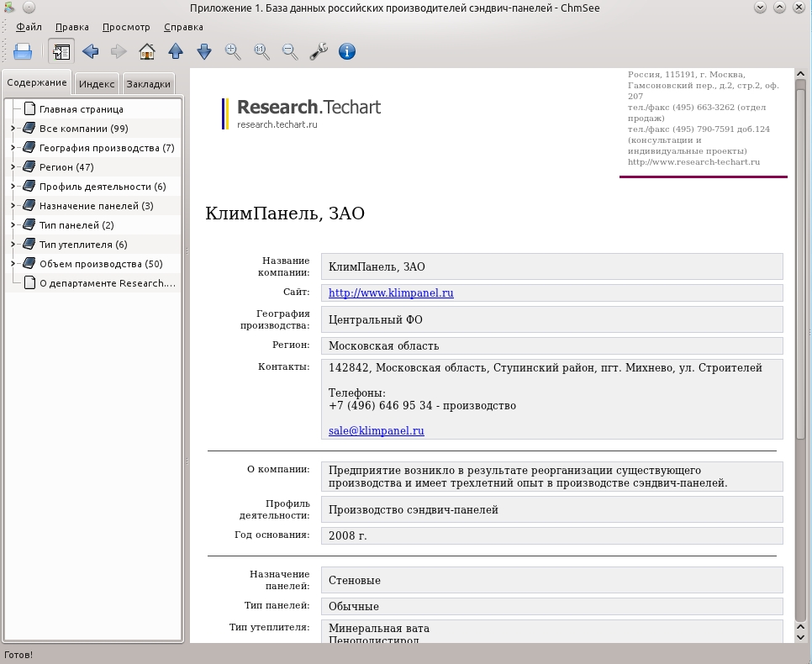Expand the Назначение панелей (3) node

pos(13,206)
